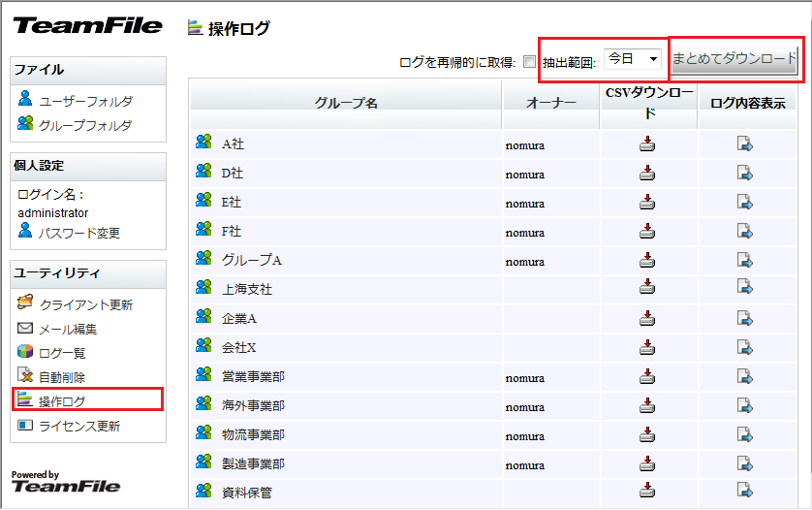812x510 pixels.
Task: Click the group icon beside 会社X
Action: point(203,345)
